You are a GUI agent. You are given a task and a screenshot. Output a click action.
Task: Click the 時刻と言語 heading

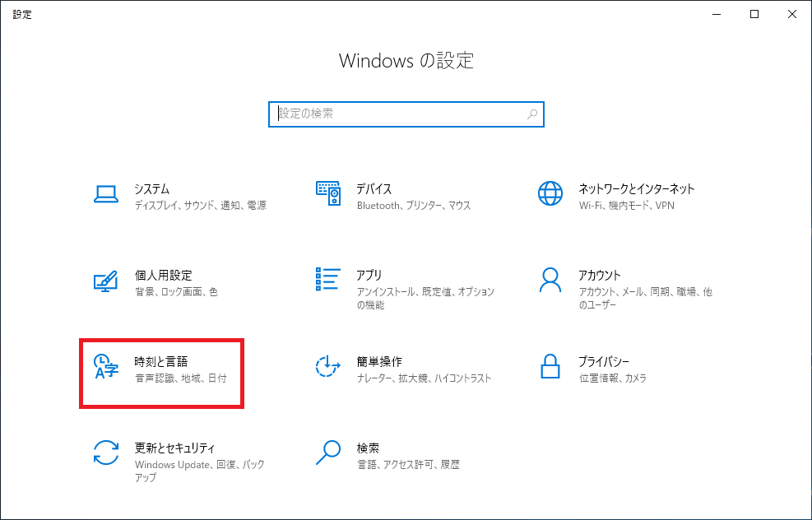coord(160,361)
